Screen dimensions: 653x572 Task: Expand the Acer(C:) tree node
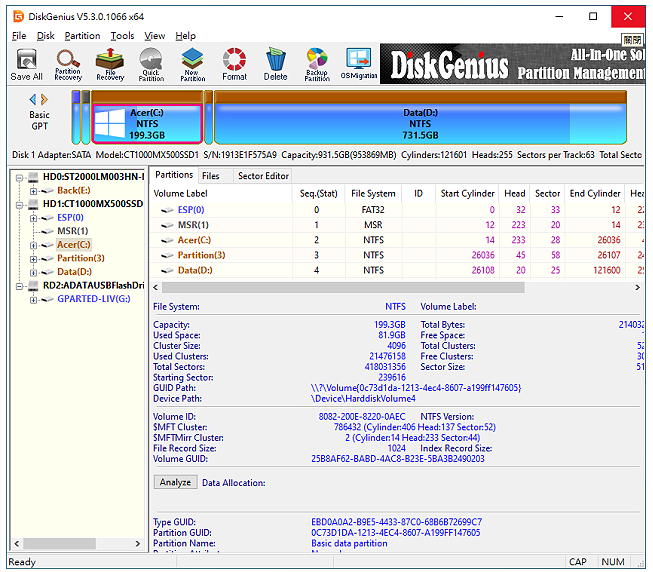[x=33, y=245]
